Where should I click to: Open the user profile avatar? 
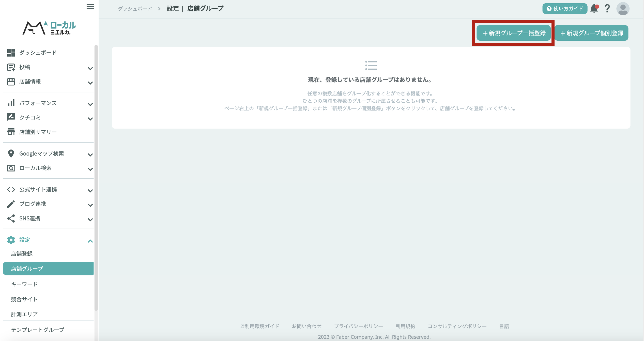tap(623, 9)
